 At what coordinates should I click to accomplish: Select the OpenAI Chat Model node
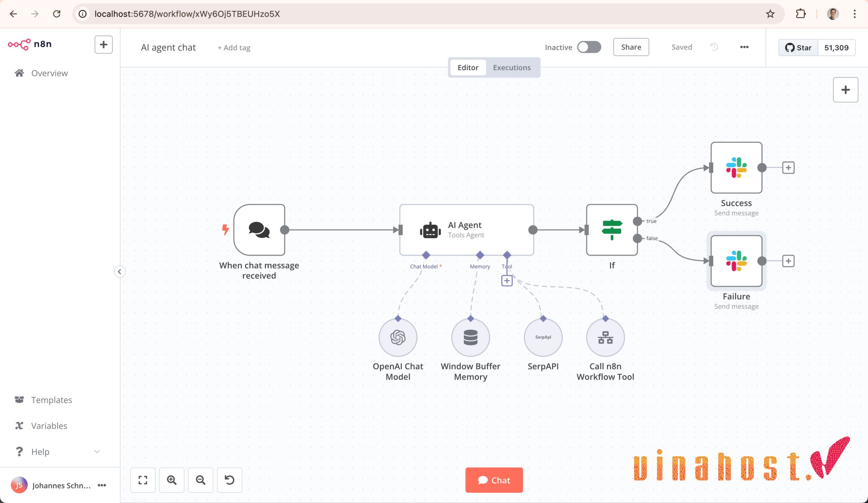(x=398, y=337)
